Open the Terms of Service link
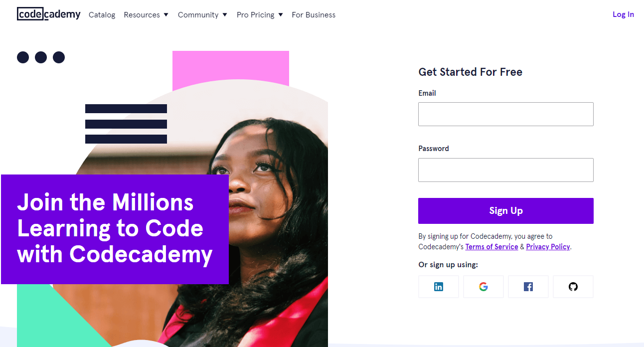644x347 pixels. click(x=491, y=247)
